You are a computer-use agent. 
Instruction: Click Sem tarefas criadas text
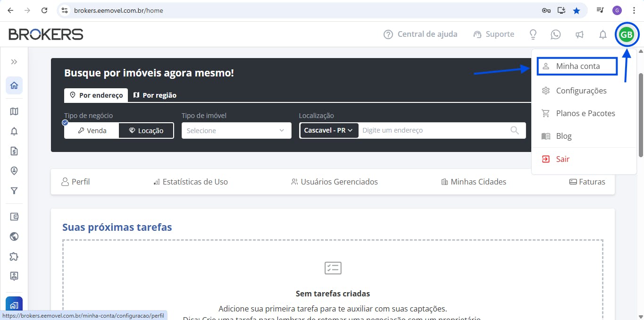[x=333, y=294]
